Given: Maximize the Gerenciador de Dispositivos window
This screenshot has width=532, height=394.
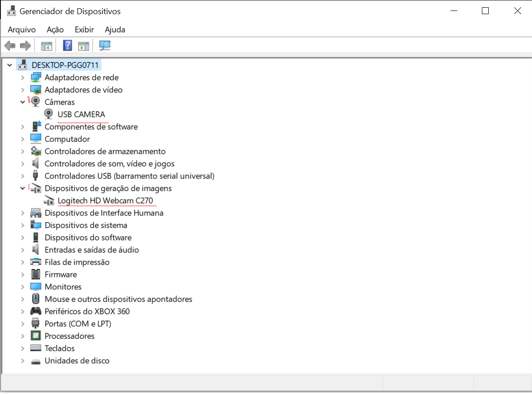Looking at the screenshot, I should pos(485,11).
